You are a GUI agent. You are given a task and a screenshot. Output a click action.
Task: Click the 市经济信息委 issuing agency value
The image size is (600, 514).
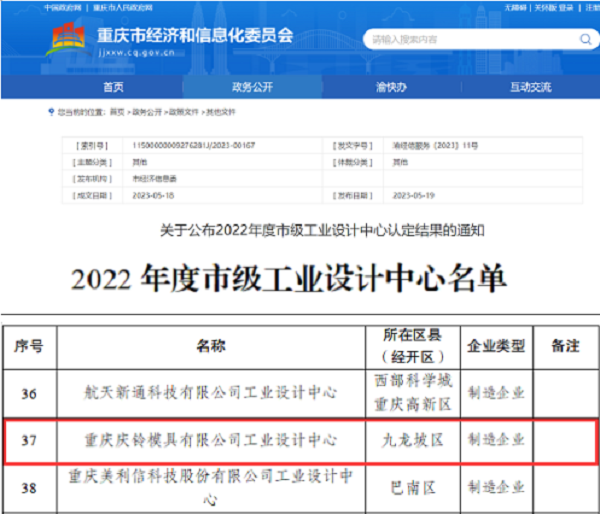click(x=154, y=179)
